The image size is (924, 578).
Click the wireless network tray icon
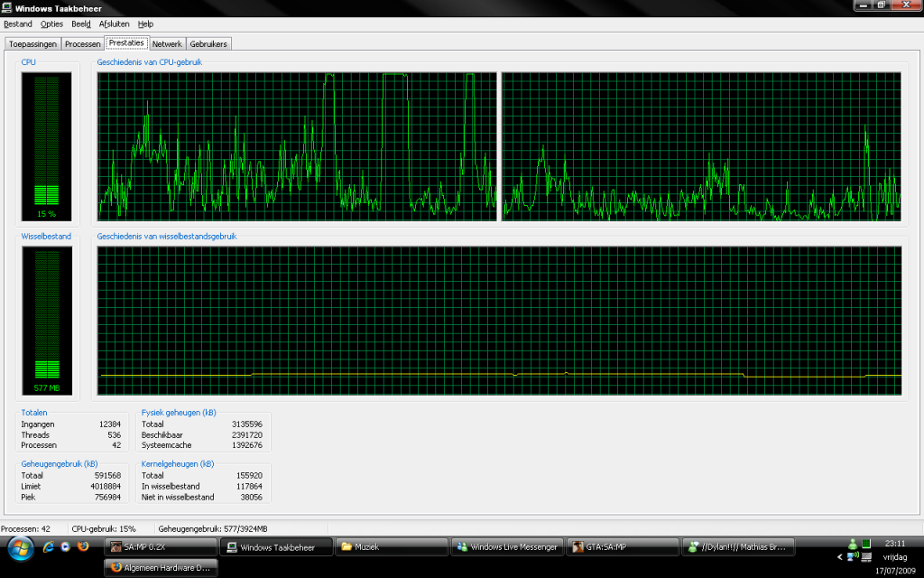pos(853,556)
